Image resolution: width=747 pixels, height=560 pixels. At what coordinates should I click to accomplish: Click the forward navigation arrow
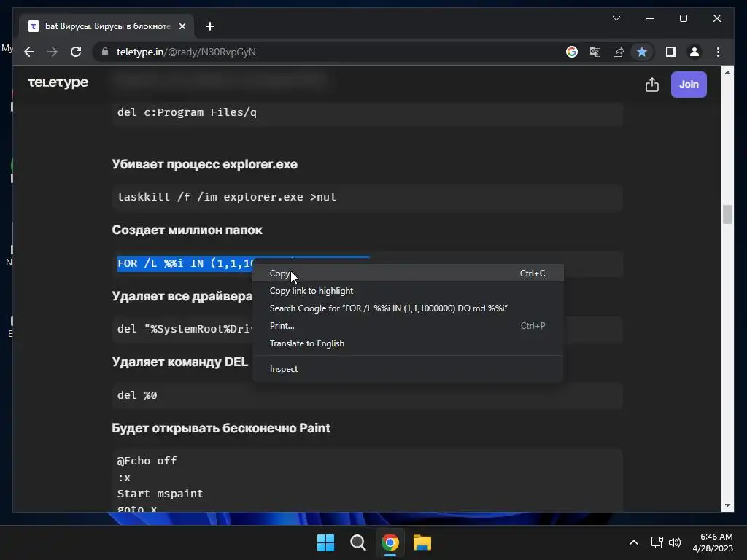pos(53,52)
